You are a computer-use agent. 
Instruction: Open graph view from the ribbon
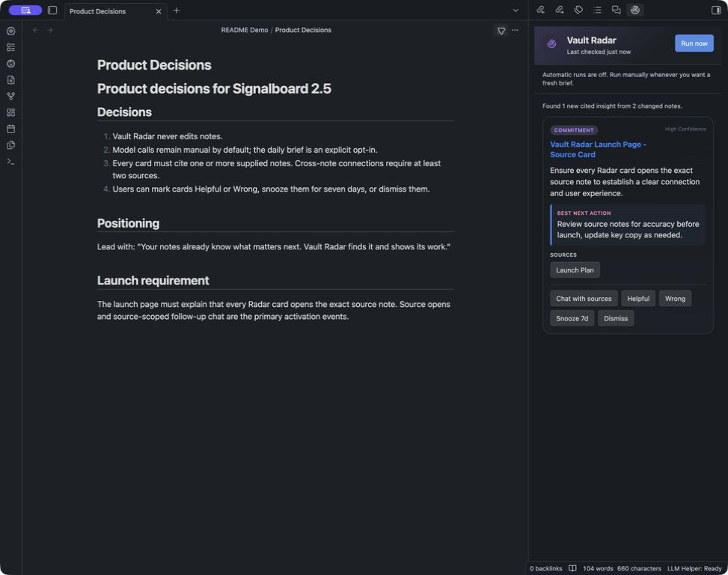coord(11,96)
